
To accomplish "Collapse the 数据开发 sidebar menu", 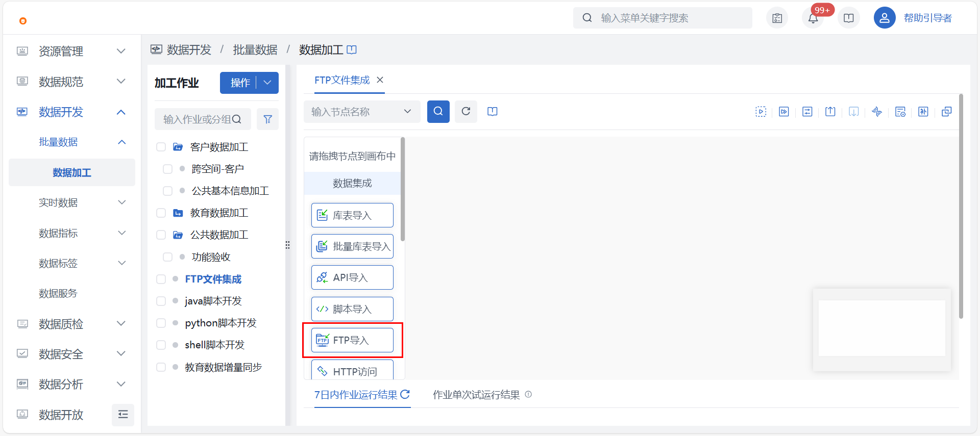I will (71, 112).
